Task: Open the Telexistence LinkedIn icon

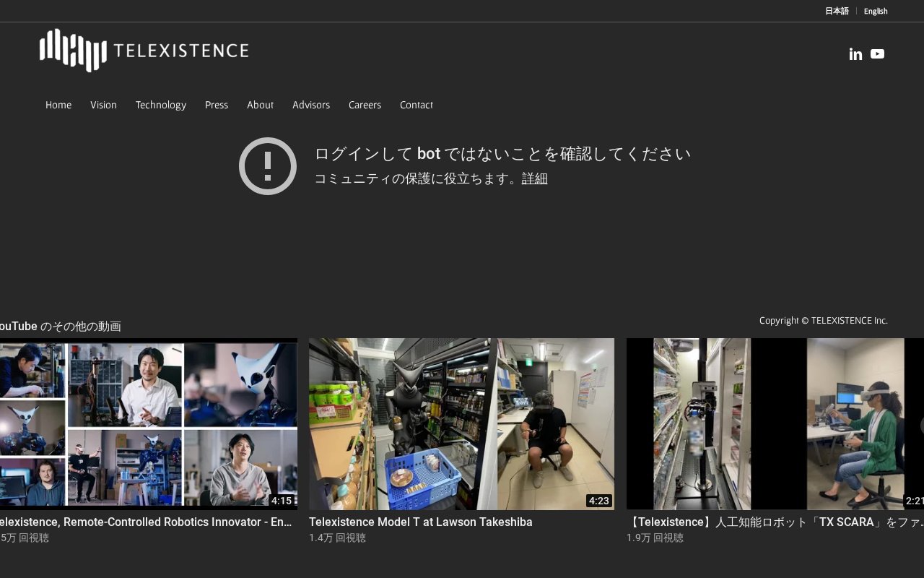Action: [855, 54]
